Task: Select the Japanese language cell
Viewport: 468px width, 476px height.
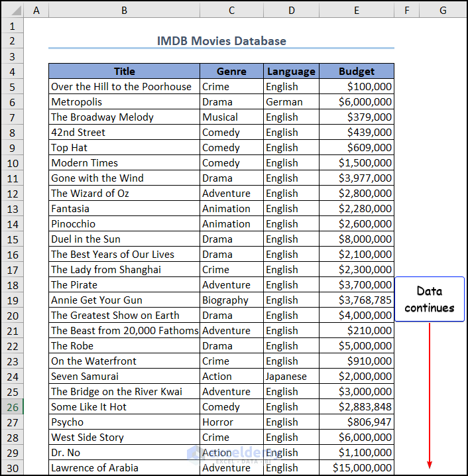Action: (292, 376)
